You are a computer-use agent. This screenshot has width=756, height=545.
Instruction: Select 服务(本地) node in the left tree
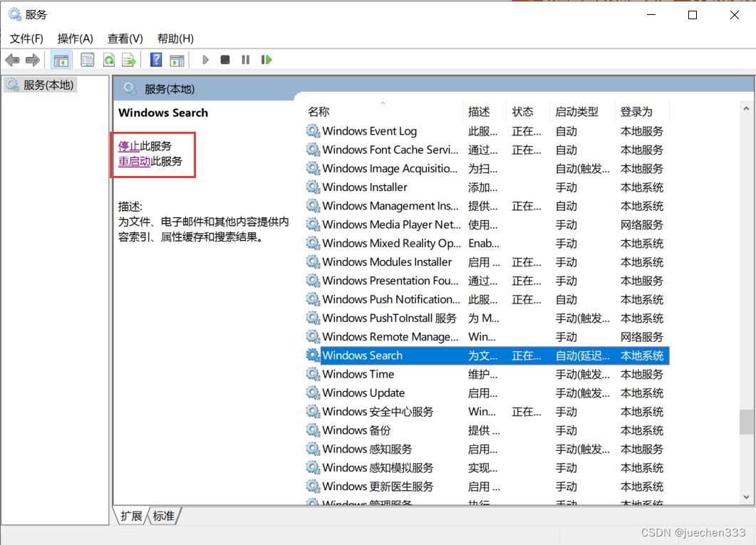coord(41,85)
